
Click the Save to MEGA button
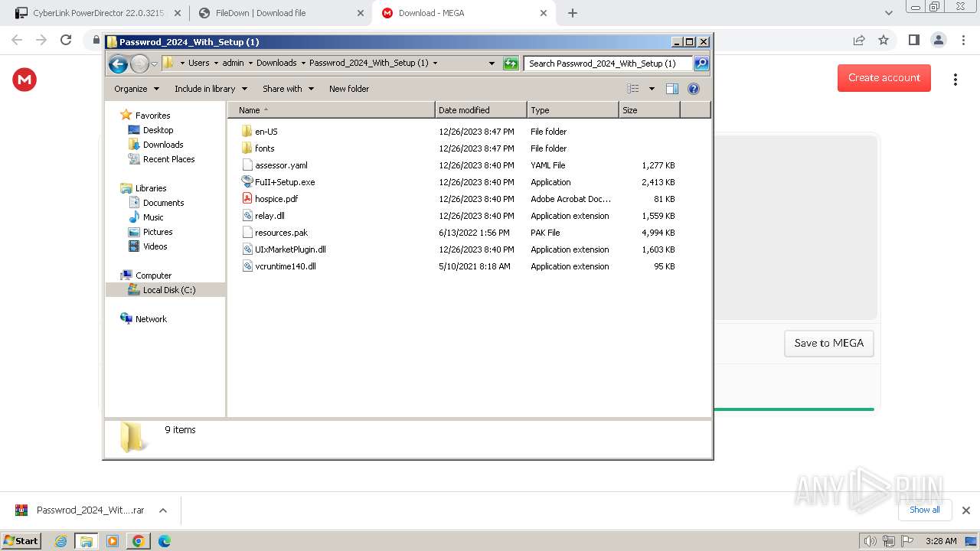(x=829, y=343)
